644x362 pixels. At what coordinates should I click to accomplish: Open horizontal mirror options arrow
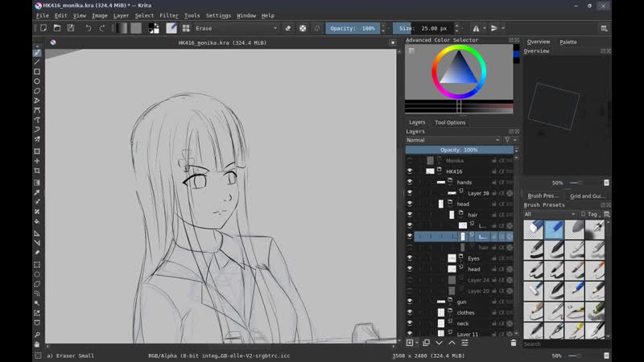(485, 28)
